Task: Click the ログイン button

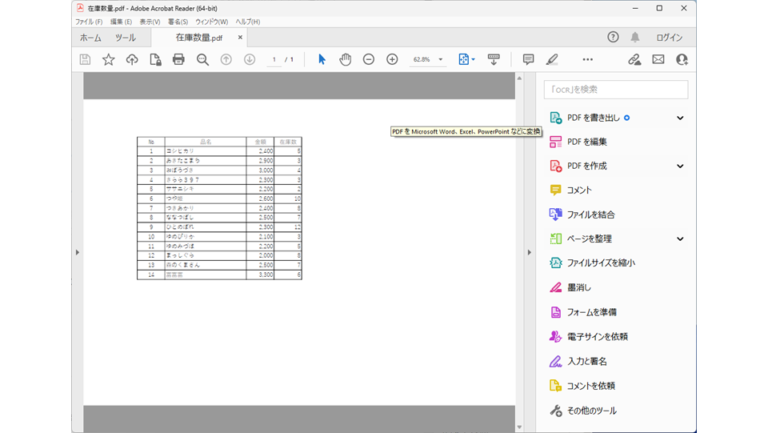Action: tap(669, 38)
